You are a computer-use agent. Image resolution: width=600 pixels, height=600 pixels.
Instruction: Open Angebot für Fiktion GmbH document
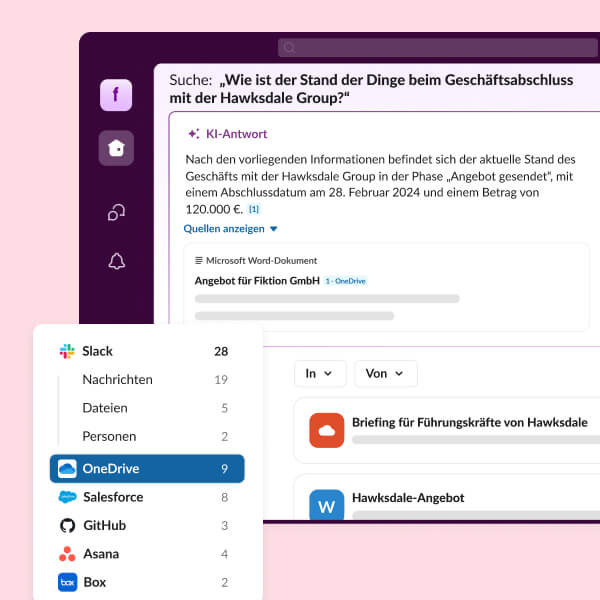click(x=257, y=281)
